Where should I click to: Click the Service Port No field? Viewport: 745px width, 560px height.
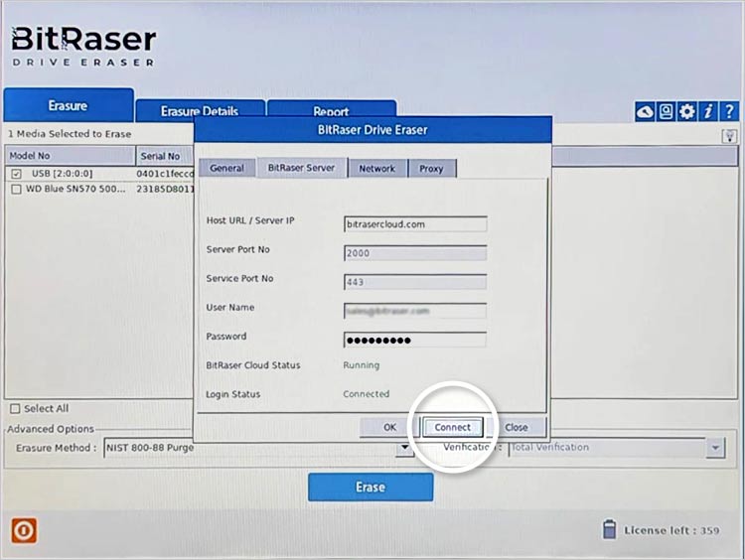pos(415,282)
